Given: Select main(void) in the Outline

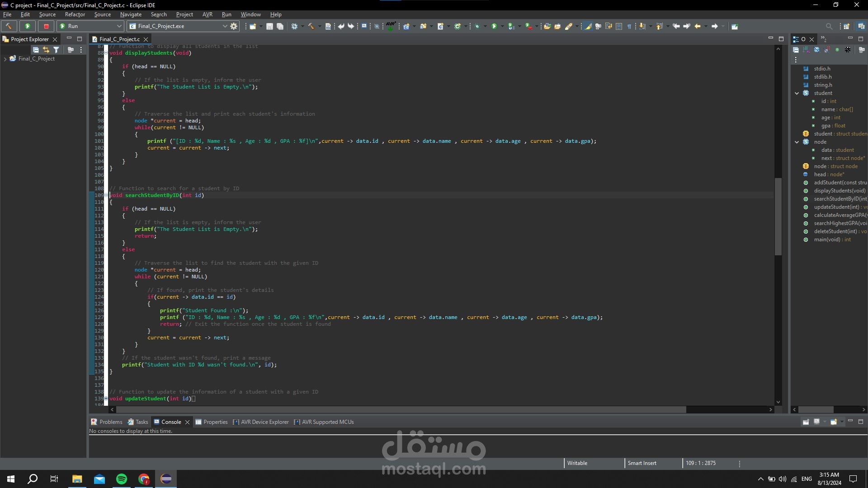Looking at the screenshot, I should pos(826,239).
